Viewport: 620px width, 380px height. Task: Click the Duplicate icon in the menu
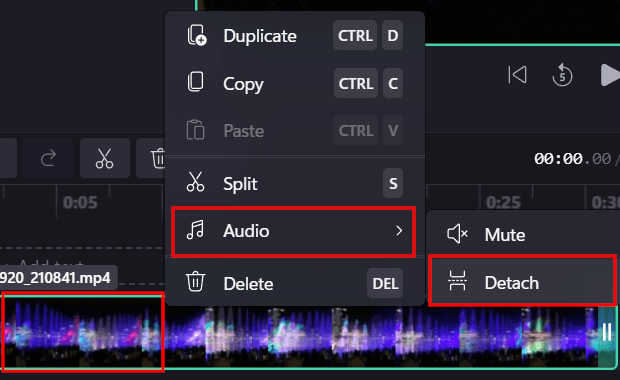[x=197, y=35]
